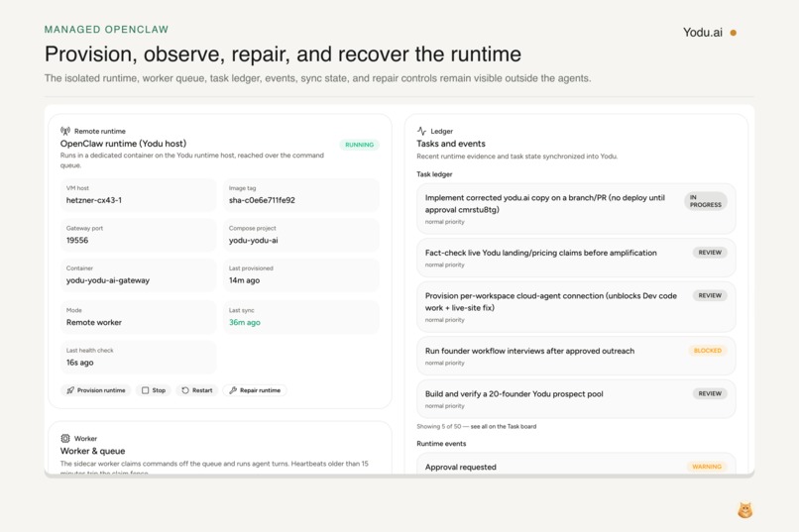
Task: Open 'Run founder workflow interviews' task
Action: click(576, 356)
